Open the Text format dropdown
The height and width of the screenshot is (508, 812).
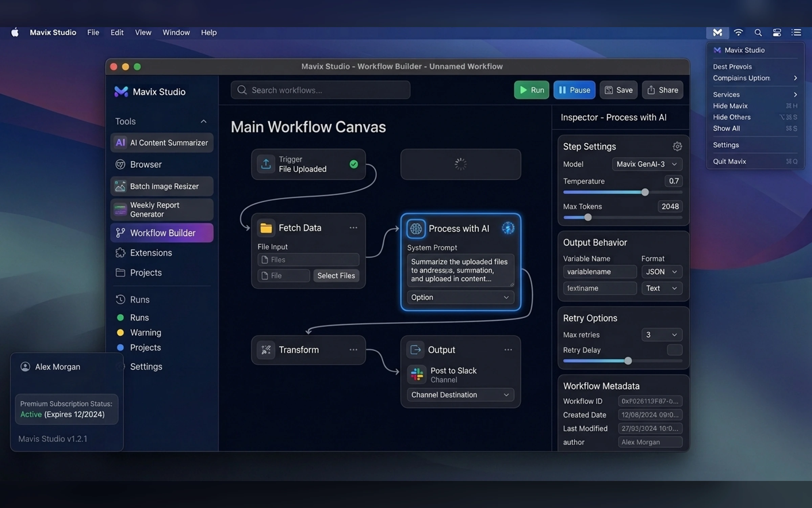click(661, 288)
